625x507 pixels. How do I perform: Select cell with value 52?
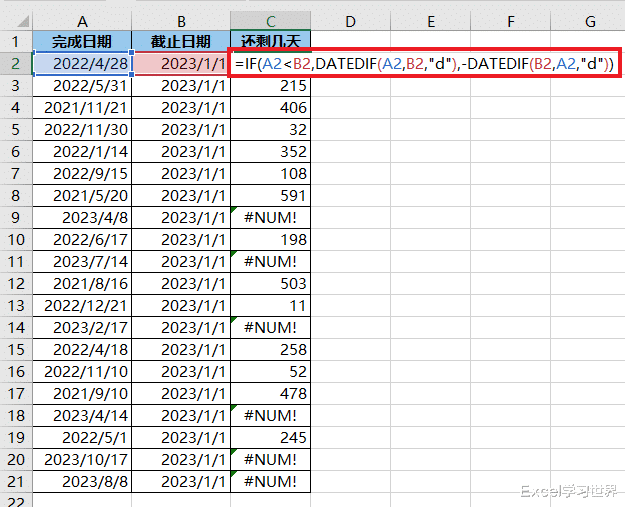click(271, 371)
